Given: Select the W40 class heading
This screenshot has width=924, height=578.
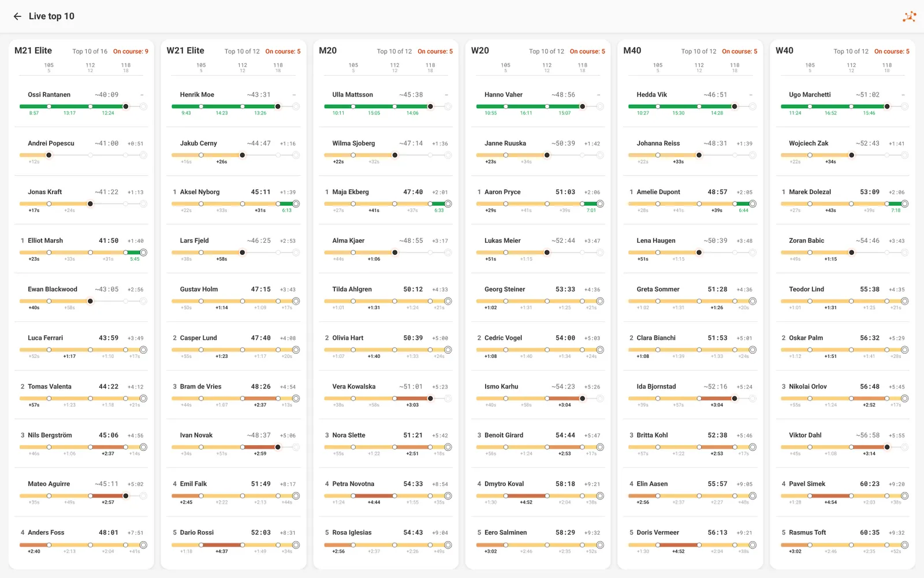Looking at the screenshot, I should point(784,51).
